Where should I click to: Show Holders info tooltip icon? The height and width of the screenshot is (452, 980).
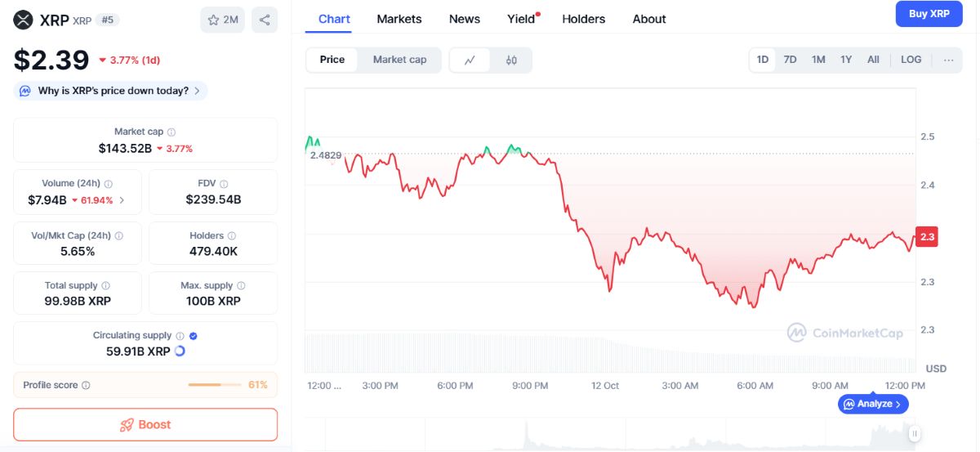click(231, 235)
